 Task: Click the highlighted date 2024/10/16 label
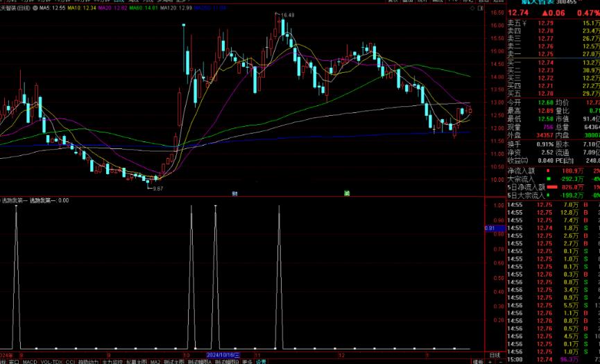223,355
